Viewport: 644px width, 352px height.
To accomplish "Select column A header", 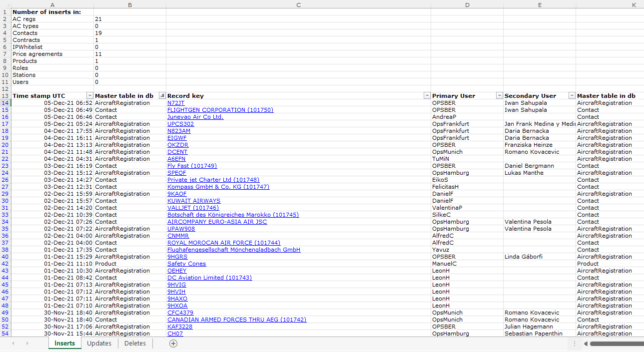I will 52,4.
